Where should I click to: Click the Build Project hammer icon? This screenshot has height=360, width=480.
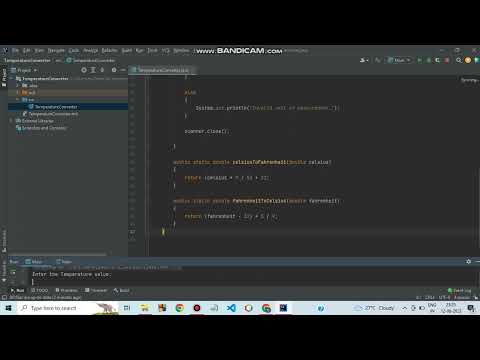click(x=377, y=60)
